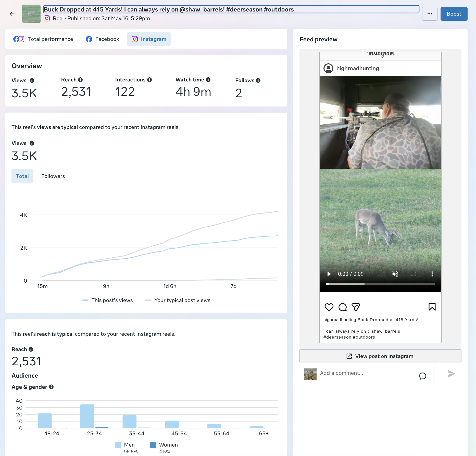Click the Watch time info icon

(x=208, y=80)
